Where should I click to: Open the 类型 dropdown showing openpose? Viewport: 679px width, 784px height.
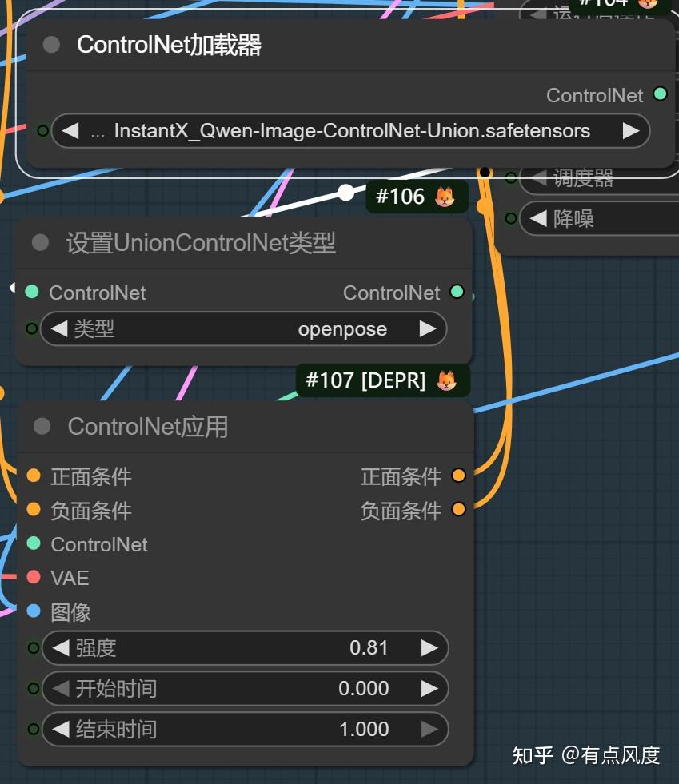pos(244,328)
